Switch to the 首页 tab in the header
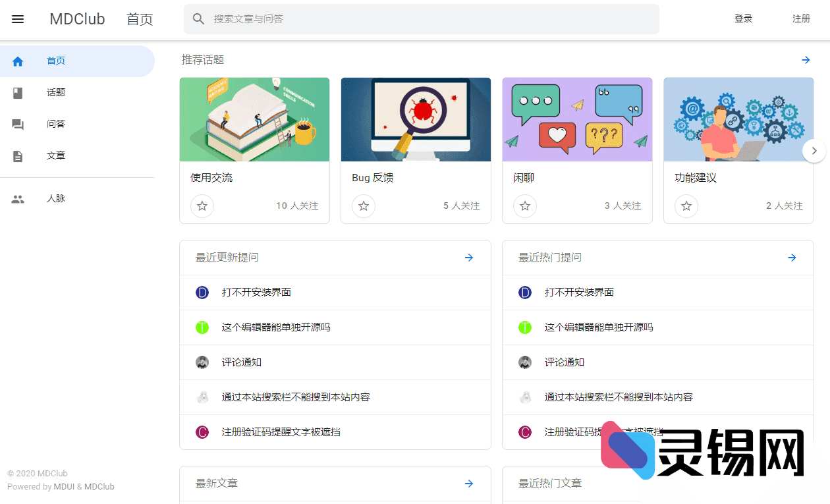The width and height of the screenshot is (830, 504). [140, 19]
